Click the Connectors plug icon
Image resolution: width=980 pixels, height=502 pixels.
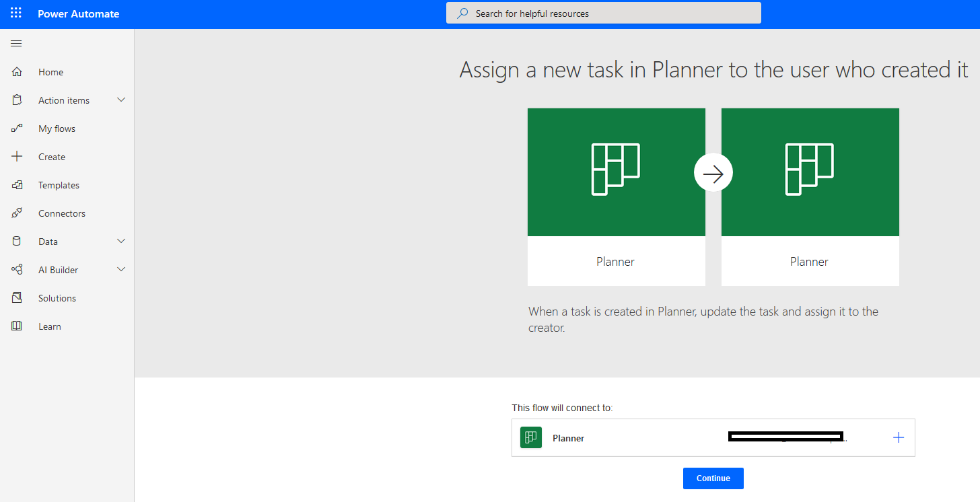tap(17, 213)
